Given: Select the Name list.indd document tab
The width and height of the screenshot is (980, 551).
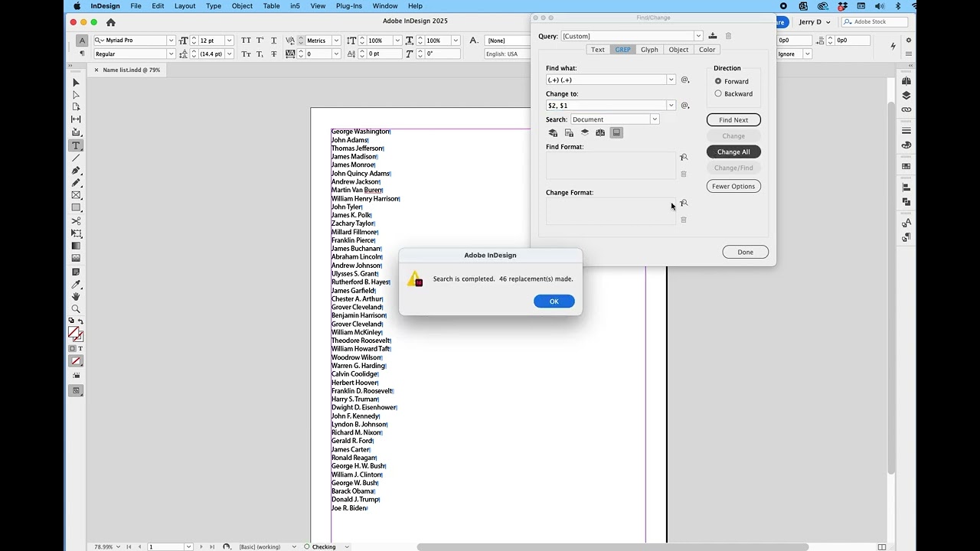Looking at the screenshot, I should click(x=132, y=70).
